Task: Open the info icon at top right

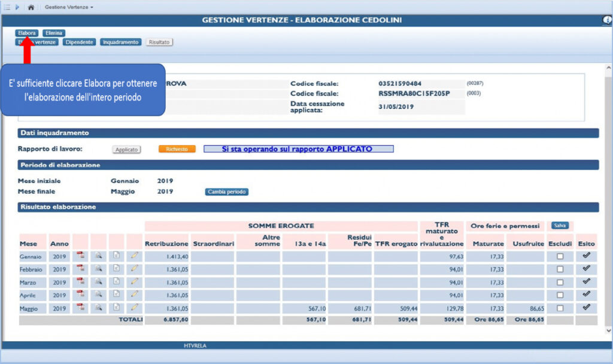Action: coord(607,20)
